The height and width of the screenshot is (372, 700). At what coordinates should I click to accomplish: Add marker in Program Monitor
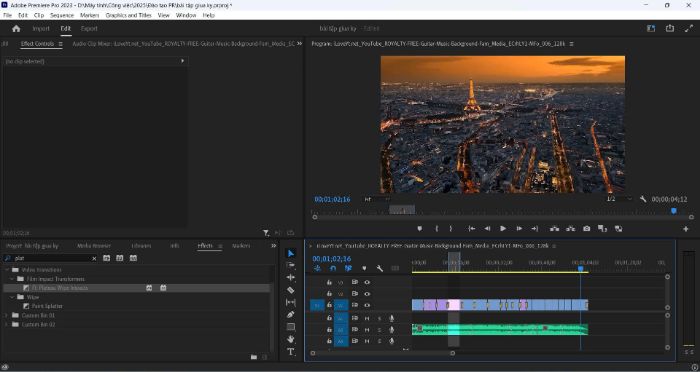420,229
